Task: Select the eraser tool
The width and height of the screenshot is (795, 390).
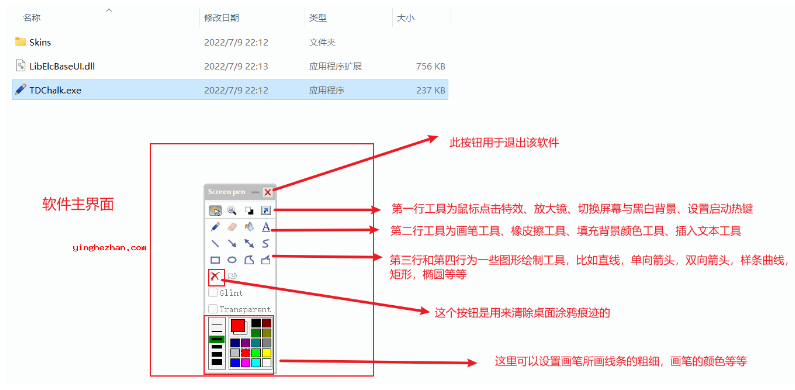Action: pyautogui.click(x=232, y=227)
